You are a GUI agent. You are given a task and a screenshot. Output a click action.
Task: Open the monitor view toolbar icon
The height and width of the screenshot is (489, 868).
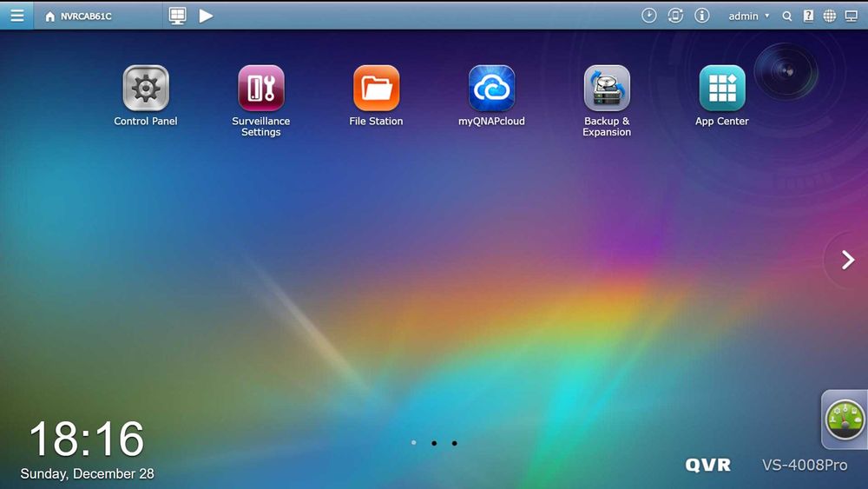[x=177, y=16]
